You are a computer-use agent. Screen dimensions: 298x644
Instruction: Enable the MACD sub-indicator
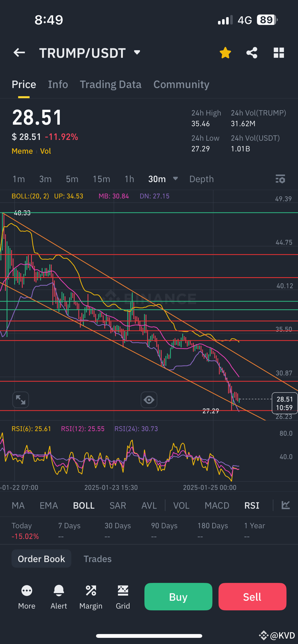point(217,506)
